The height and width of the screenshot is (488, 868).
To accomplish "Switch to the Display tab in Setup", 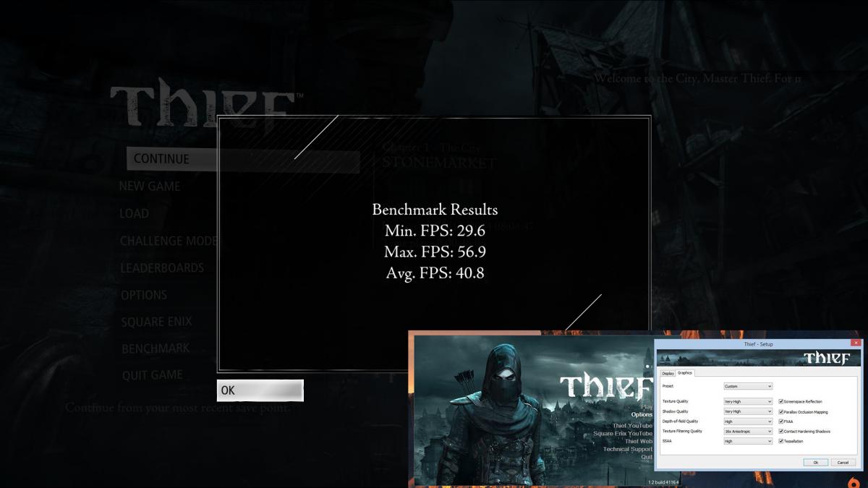I will click(x=668, y=373).
